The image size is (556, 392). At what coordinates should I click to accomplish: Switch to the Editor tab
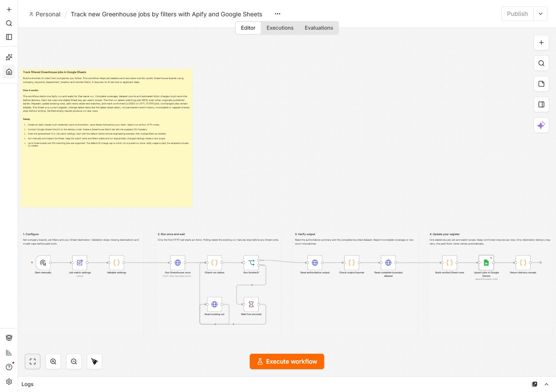coord(248,28)
